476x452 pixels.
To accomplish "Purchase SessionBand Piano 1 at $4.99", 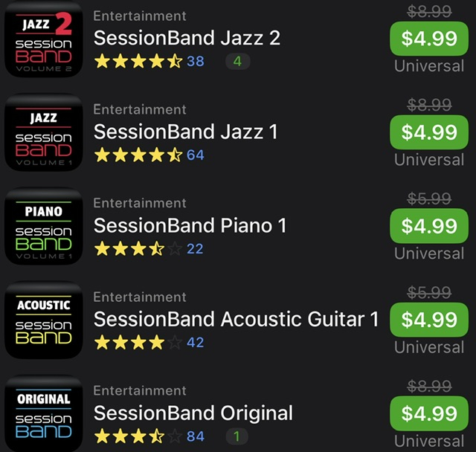I will pos(429,226).
